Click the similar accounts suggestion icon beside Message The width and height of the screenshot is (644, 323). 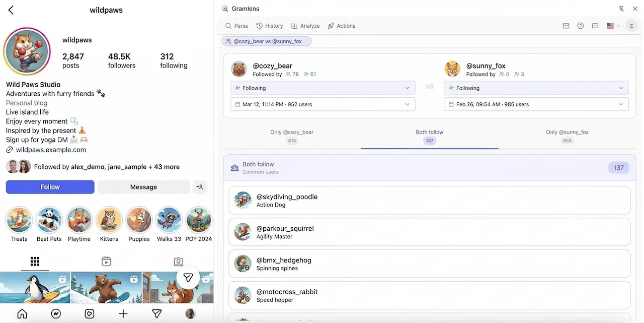[x=200, y=186]
